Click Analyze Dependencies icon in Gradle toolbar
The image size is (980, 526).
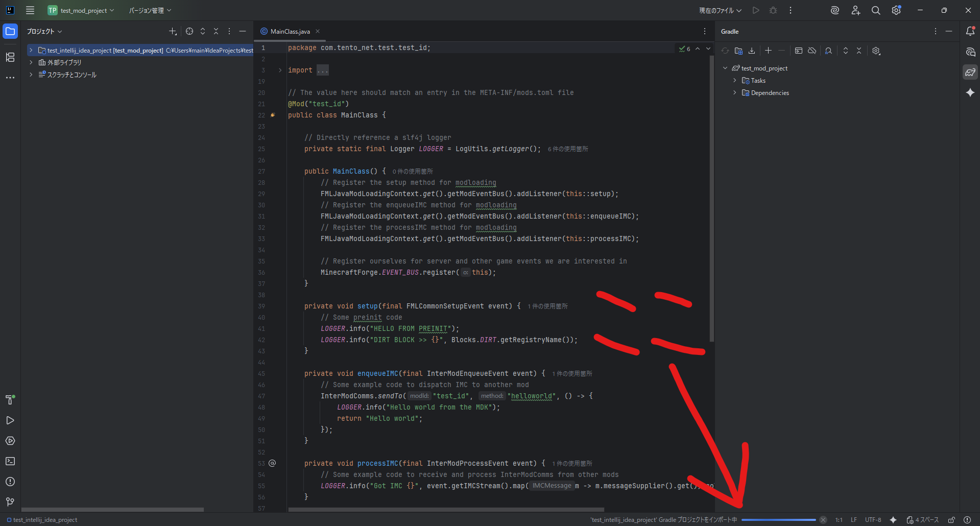click(x=828, y=51)
